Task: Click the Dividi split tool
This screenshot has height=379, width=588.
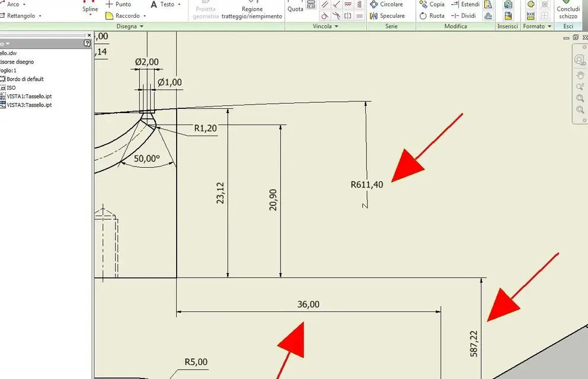Action: (464, 16)
